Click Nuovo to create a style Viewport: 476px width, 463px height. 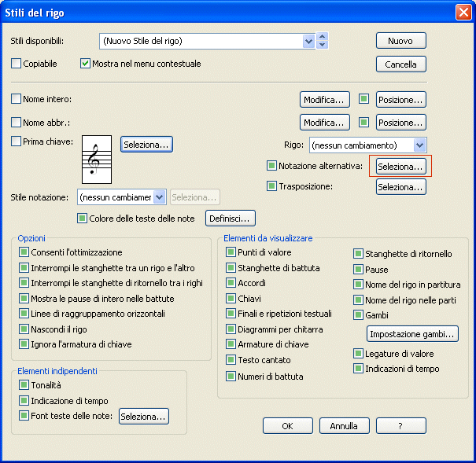[400, 41]
